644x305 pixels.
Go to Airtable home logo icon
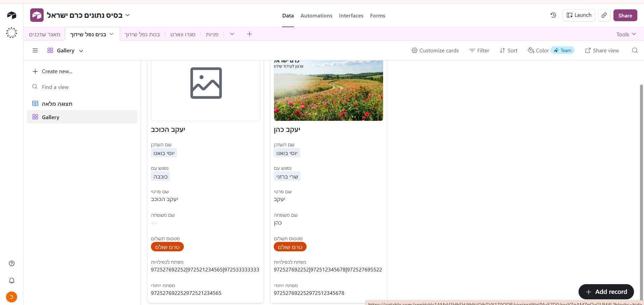pyautogui.click(x=12, y=15)
